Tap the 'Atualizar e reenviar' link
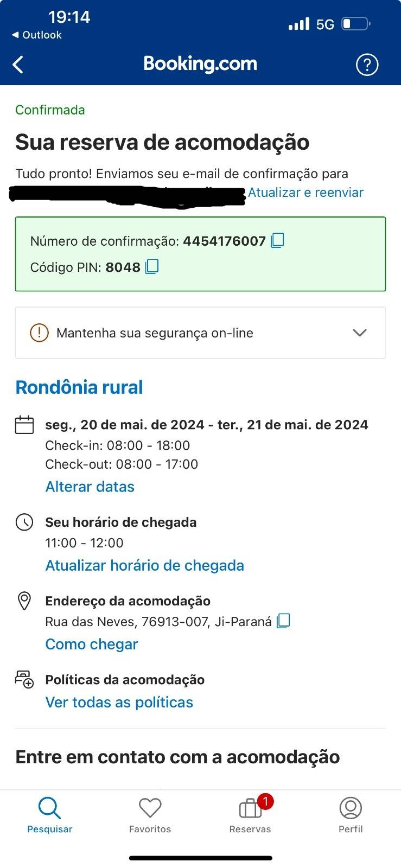The image size is (401, 868). click(305, 193)
